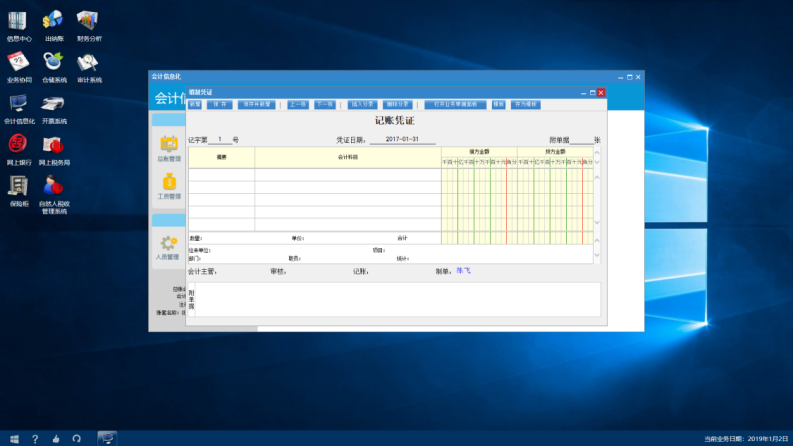This screenshot has width=793, height=446.
Task: Close the 填制凭证 window
Action: click(601, 93)
